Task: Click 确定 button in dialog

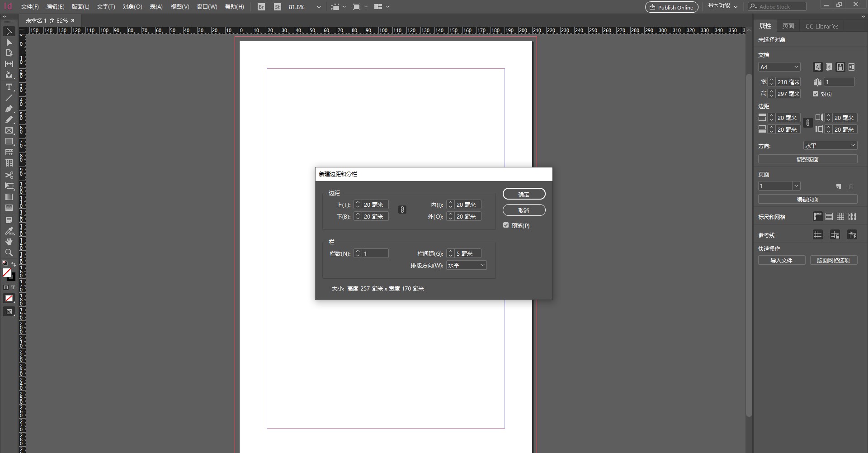Action: pos(524,194)
